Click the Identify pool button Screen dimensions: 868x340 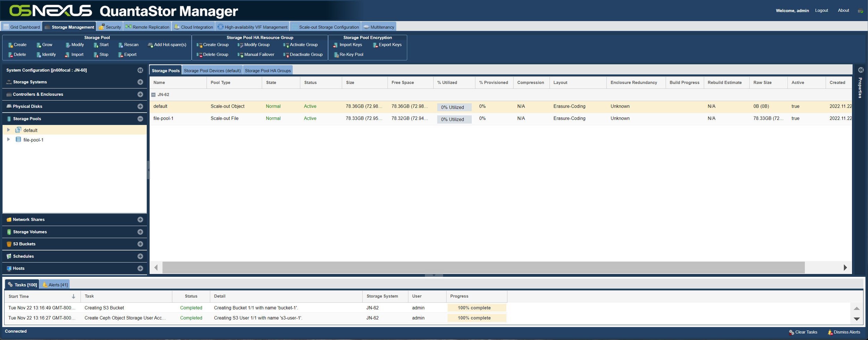click(46, 55)
